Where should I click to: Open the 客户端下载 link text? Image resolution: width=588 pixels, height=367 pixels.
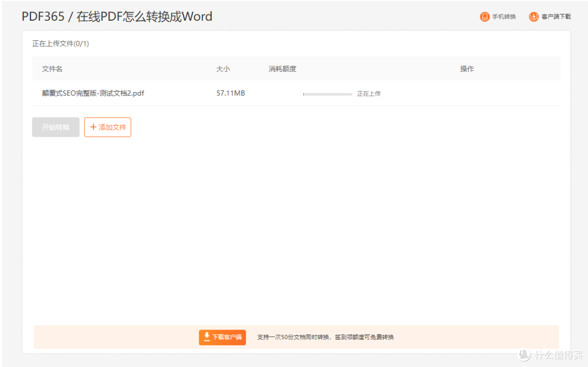[x=556, y=16]
